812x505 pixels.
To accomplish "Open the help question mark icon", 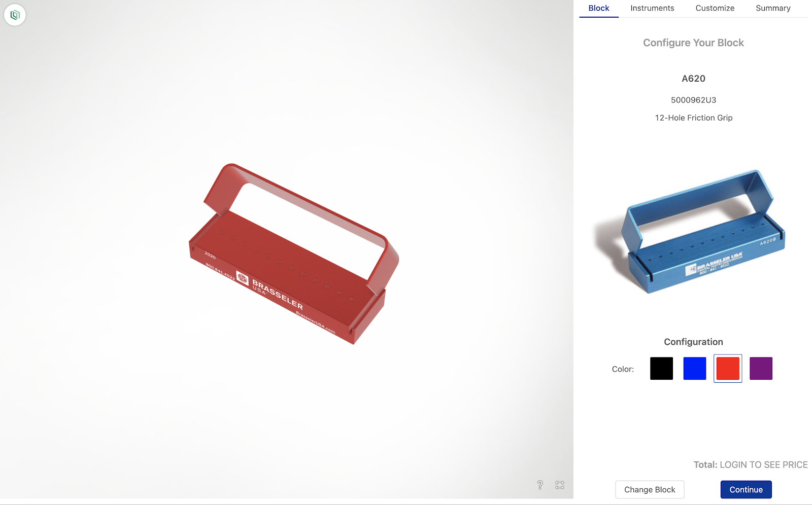I will pyautogui.click(x=540, y=485).
